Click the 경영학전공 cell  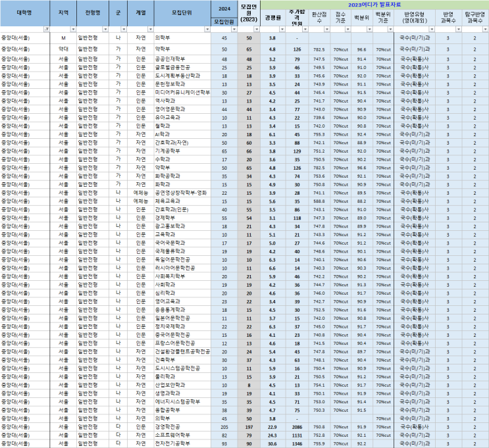click(182, 427)
